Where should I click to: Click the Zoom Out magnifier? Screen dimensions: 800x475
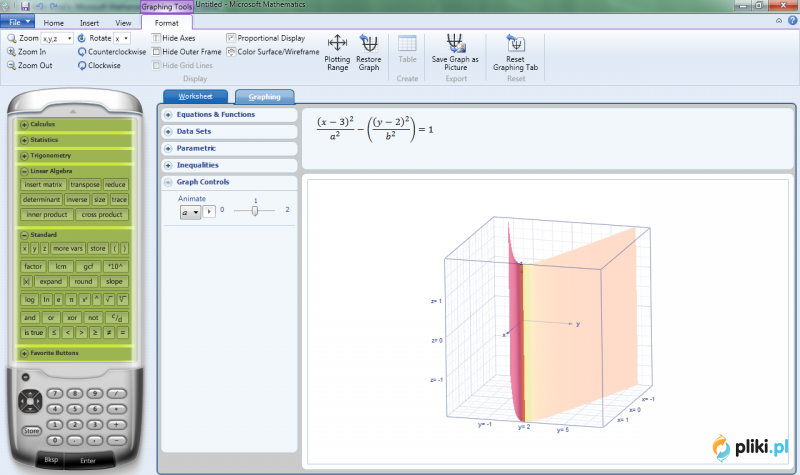point(11,65)
